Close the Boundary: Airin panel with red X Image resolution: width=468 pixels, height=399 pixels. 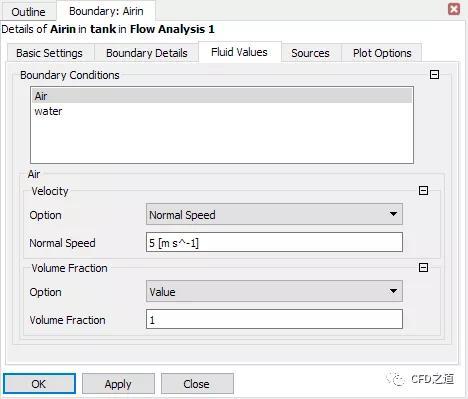[x=454, y=9]
